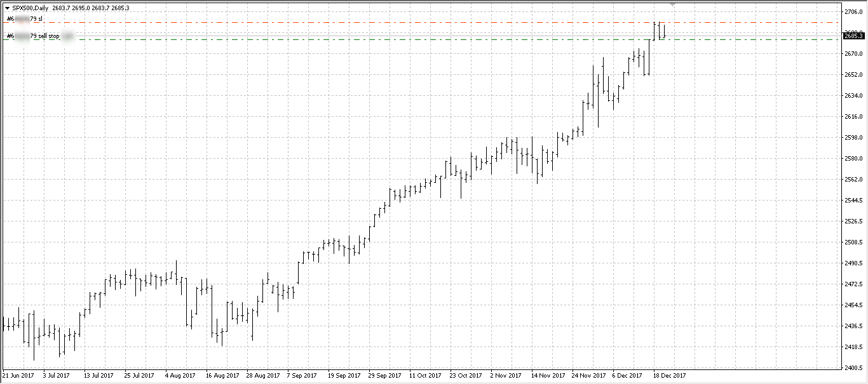Click the 28 Aug 2017 date label

click(x=262, y=376)
